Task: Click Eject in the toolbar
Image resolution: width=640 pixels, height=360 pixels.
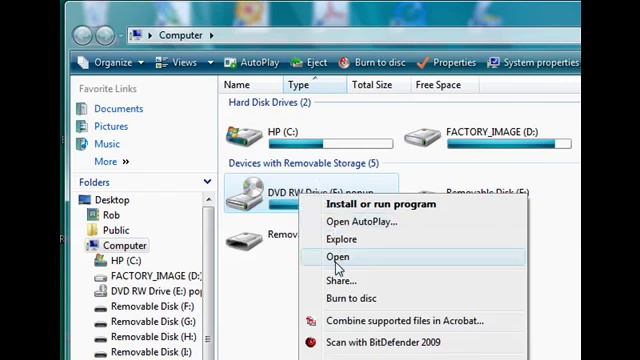Action: click(x=309, y=62)
